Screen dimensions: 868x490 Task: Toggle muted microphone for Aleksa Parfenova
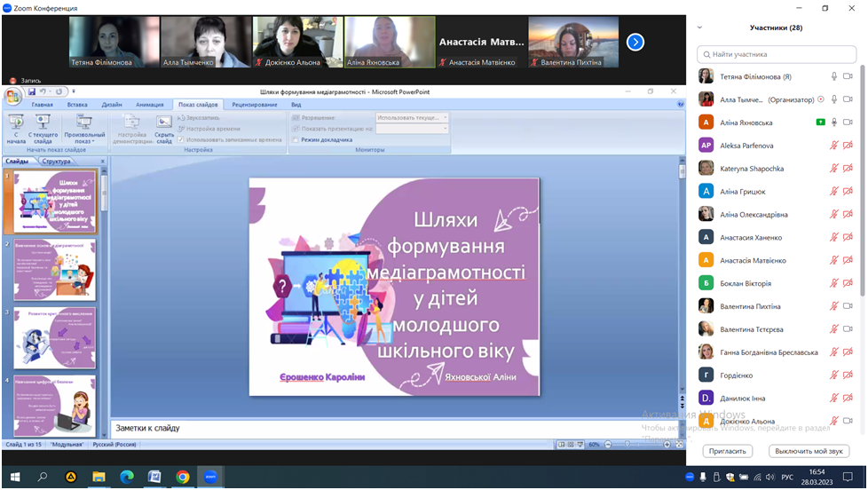coord(833,146)
